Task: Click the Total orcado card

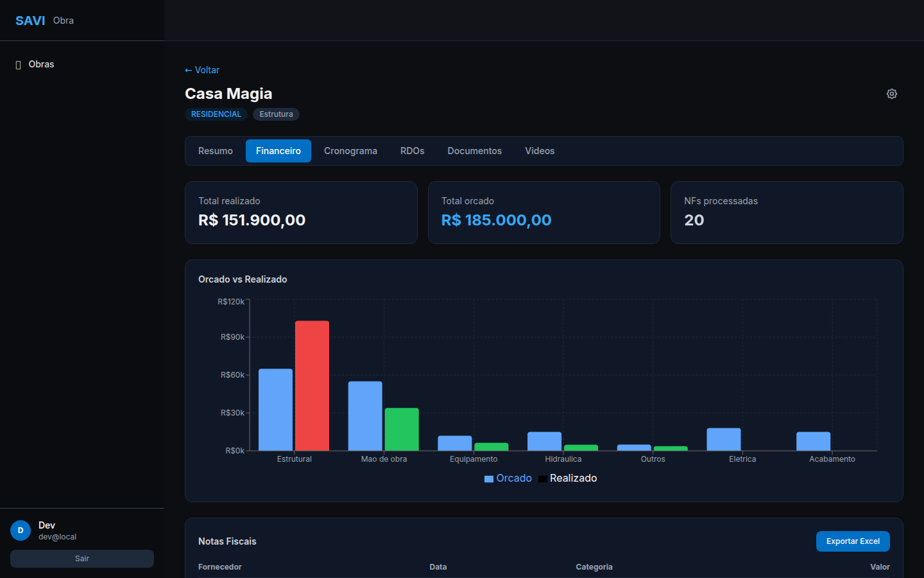Action: pyautogui.click(x=543, y=213)
